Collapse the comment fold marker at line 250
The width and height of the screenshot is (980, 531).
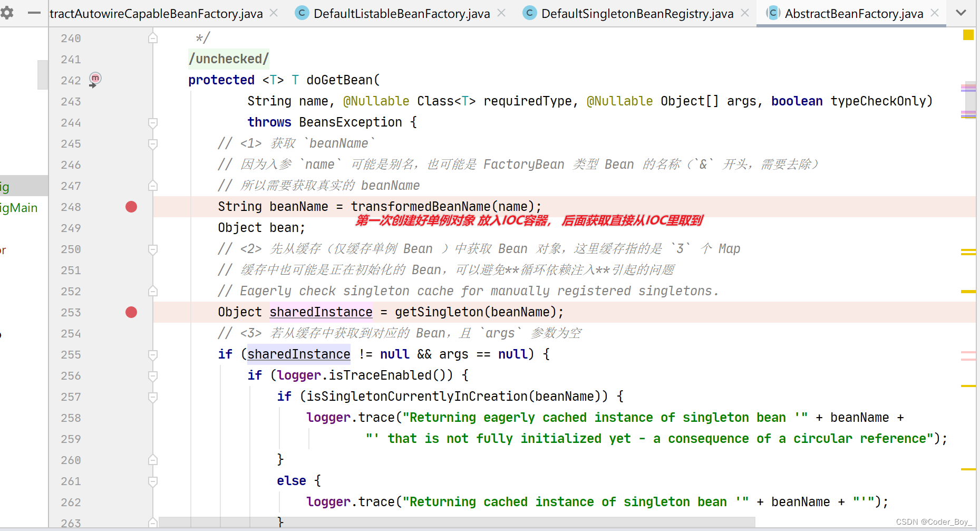coord(153,249)
